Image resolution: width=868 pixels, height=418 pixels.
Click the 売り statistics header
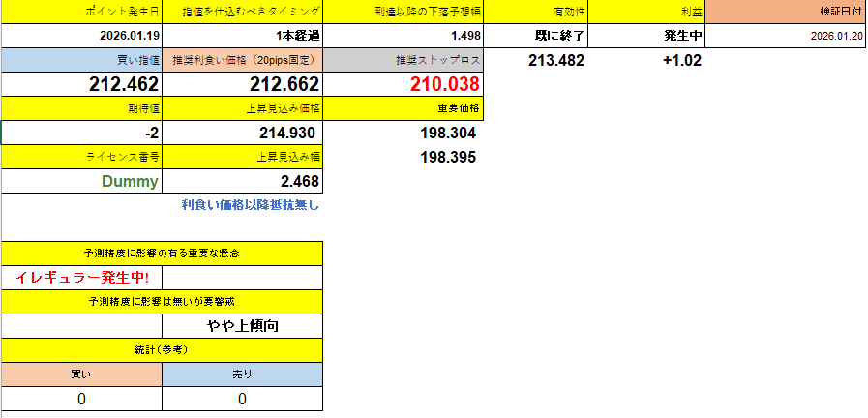(243, 374)
